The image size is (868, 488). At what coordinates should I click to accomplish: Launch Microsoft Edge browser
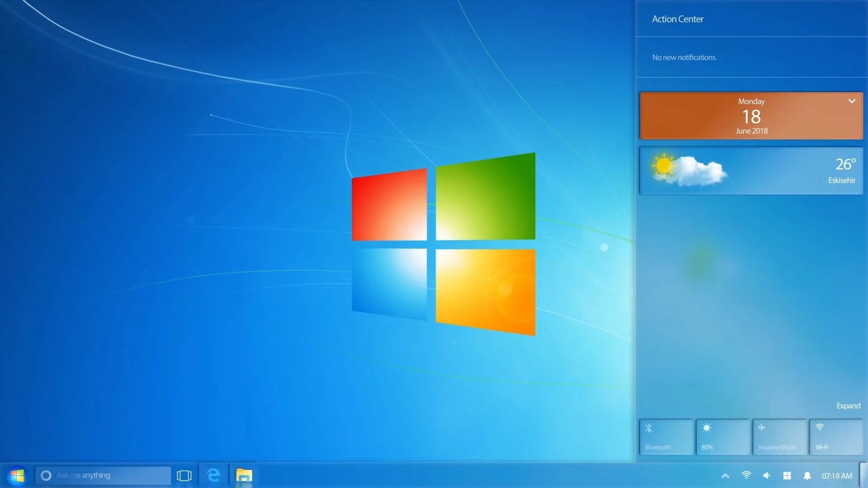[213, 475]
